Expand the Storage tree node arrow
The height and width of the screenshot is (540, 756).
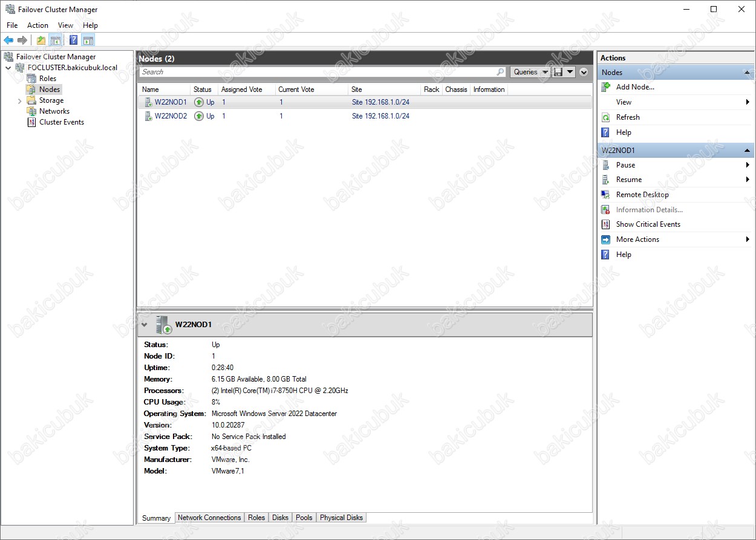tap(20, 100)
